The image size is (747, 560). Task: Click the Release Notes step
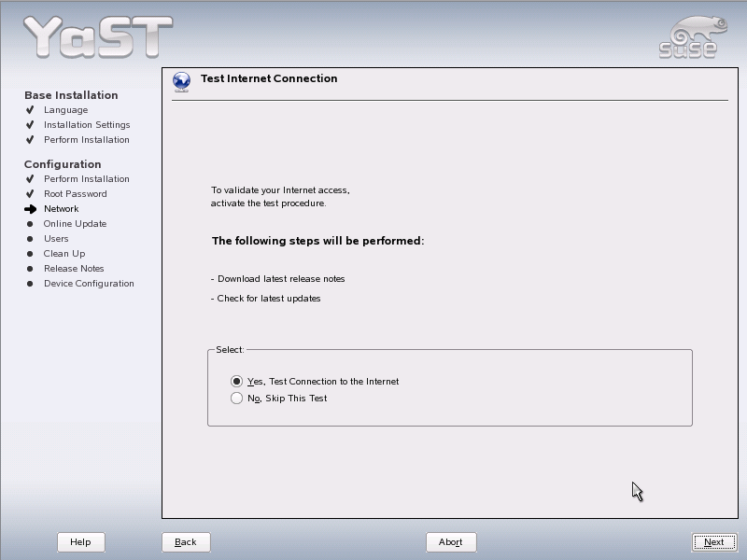click(x=74, y=269)
